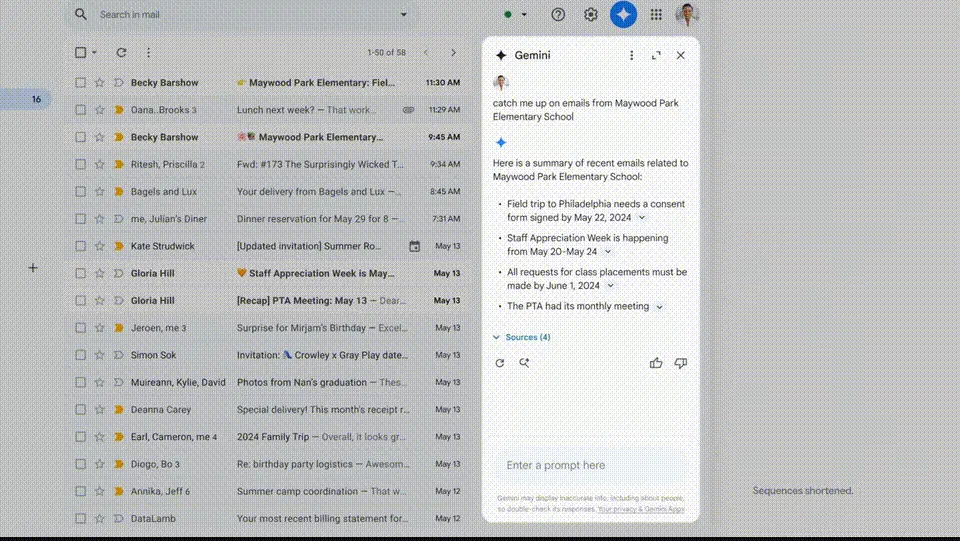
Task: Click the Enter a prompt here field
Action: click(x=590, y=465)
